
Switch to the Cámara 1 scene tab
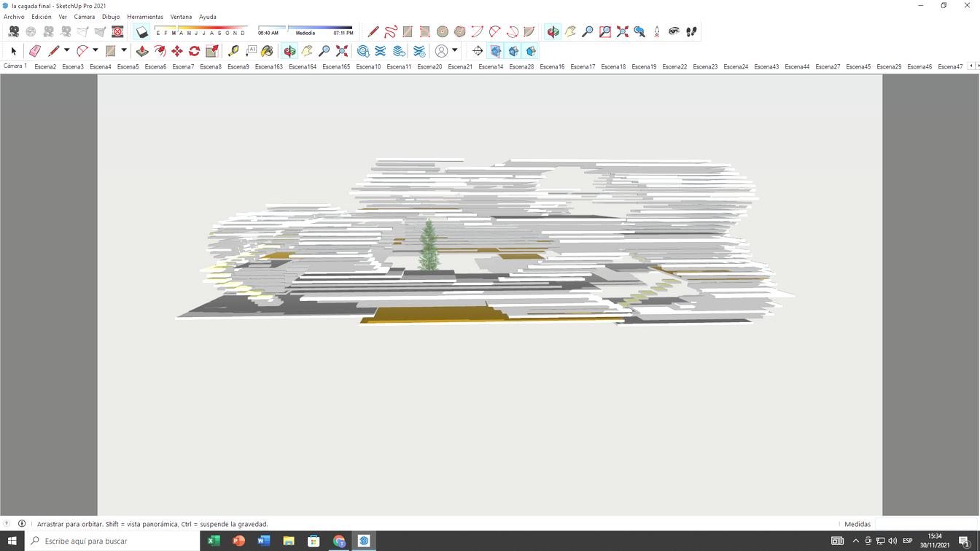pos(15,66)
